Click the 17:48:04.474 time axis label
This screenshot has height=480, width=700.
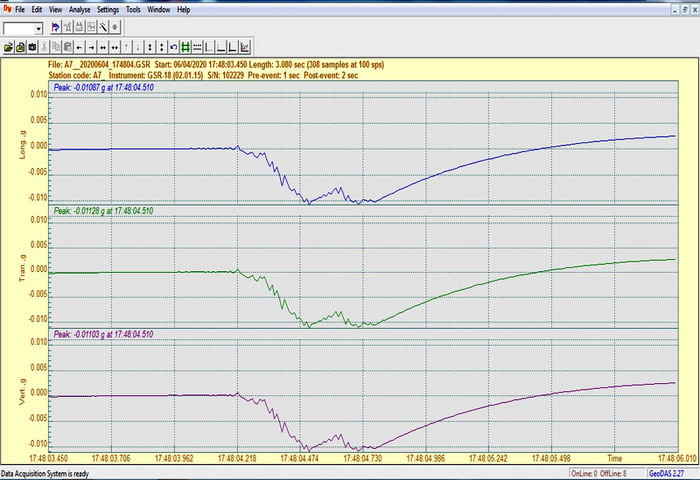[x=300, y=459]
